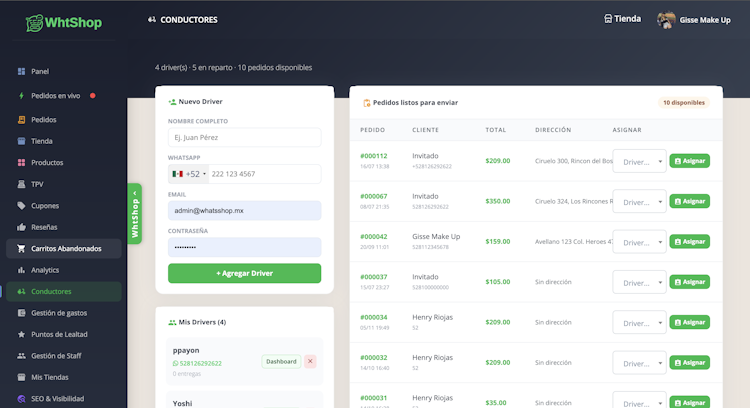
Task: Assign order #000112 with Asignar
Action: pyautogui.click(x=689, y=161)
